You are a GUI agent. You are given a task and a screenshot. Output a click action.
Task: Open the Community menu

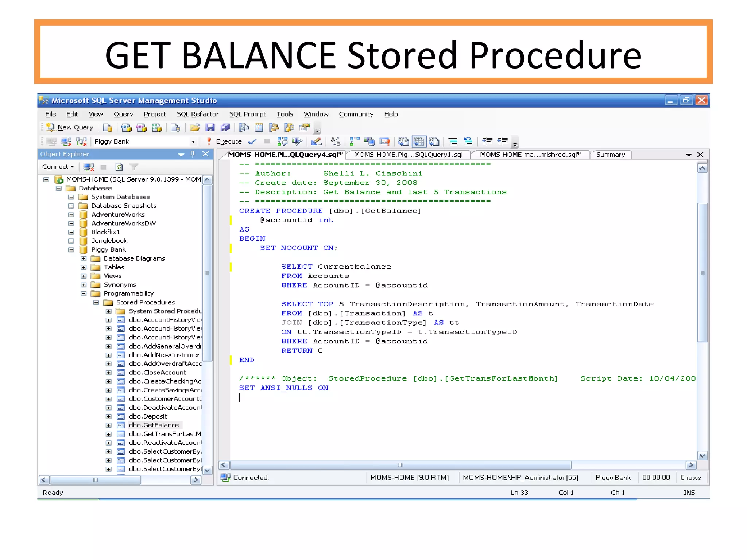coord(356,114)
